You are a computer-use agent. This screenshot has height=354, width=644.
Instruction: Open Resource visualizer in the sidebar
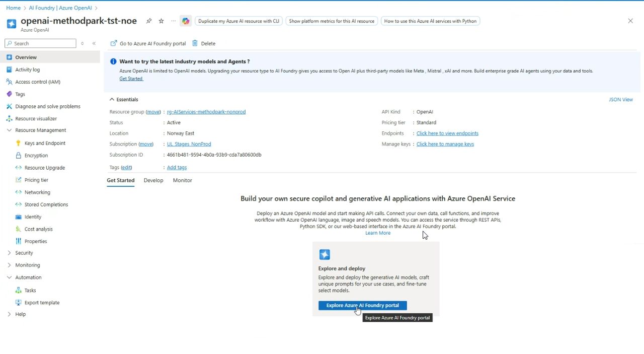36,119
